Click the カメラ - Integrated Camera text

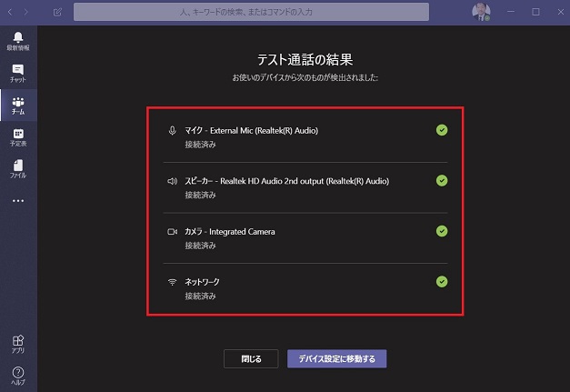point(230,232)
